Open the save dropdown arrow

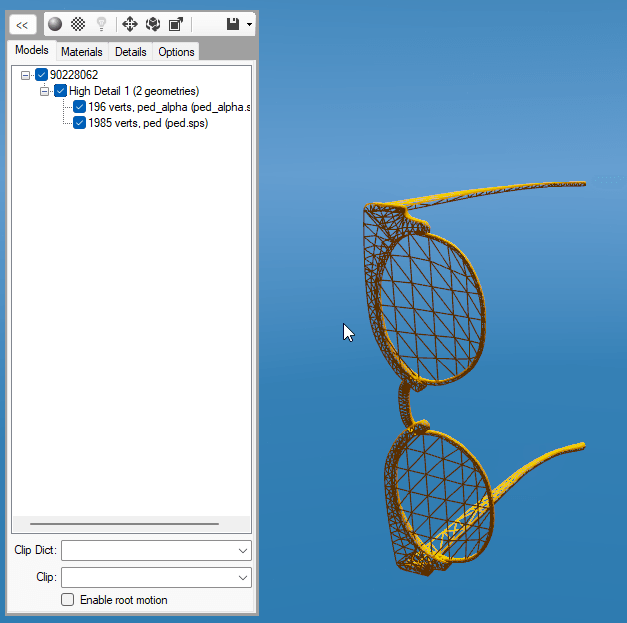(x=249, y=24)
